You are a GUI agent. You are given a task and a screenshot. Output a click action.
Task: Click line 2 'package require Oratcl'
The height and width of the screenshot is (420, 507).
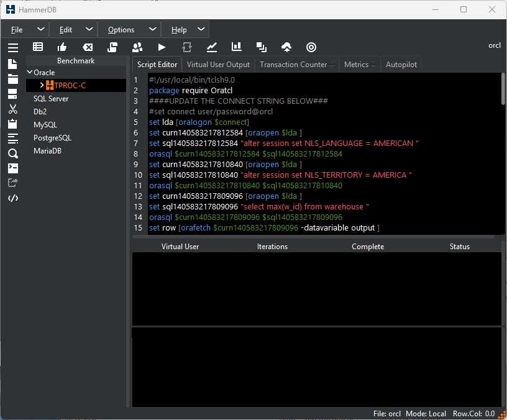point(191,91)
